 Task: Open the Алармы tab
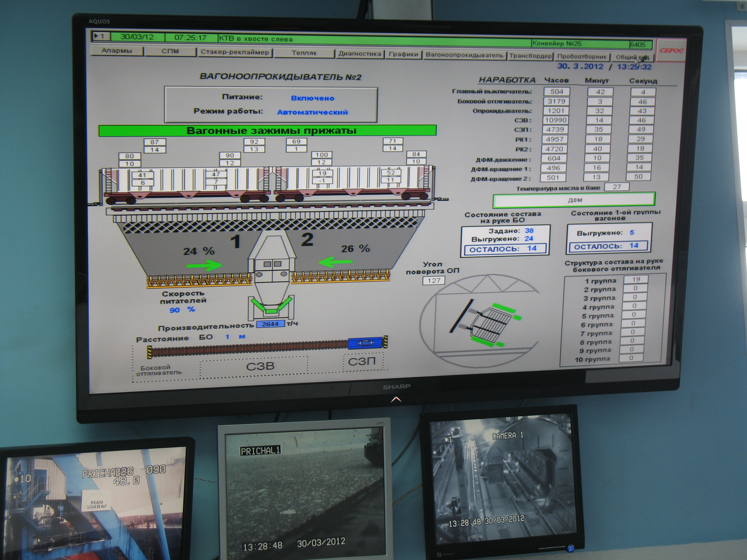tap(117, 51)
